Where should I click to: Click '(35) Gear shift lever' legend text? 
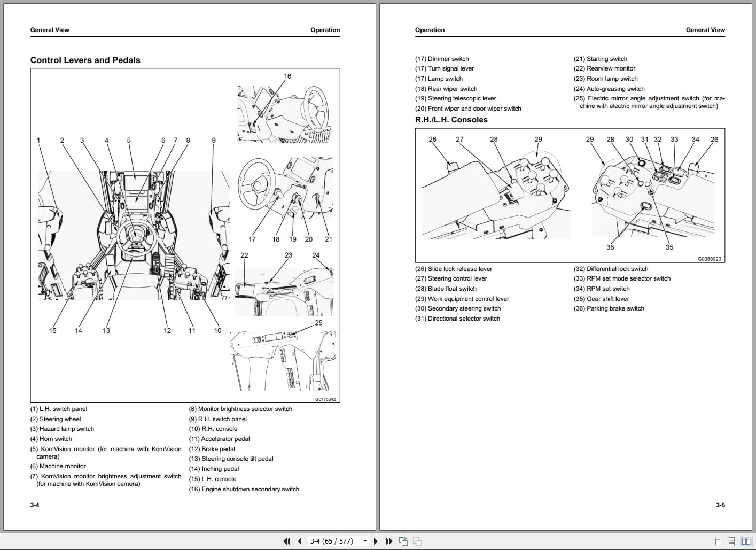pyautogui.click(x=602, y=299)
